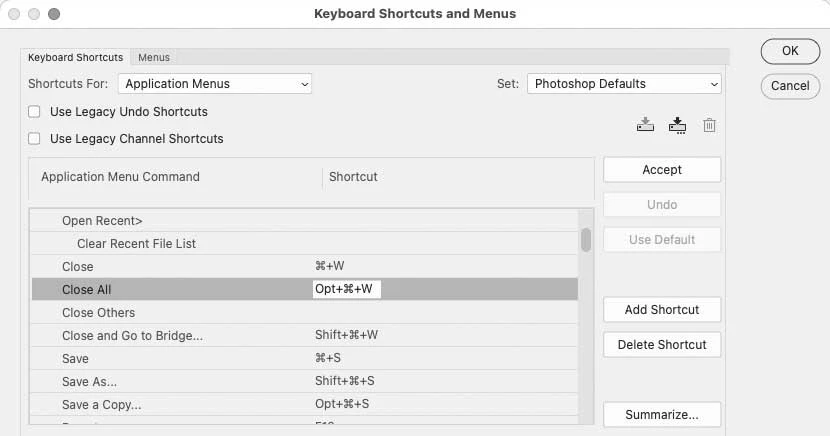Accept the edited shortcut

[x=662, y=170]
